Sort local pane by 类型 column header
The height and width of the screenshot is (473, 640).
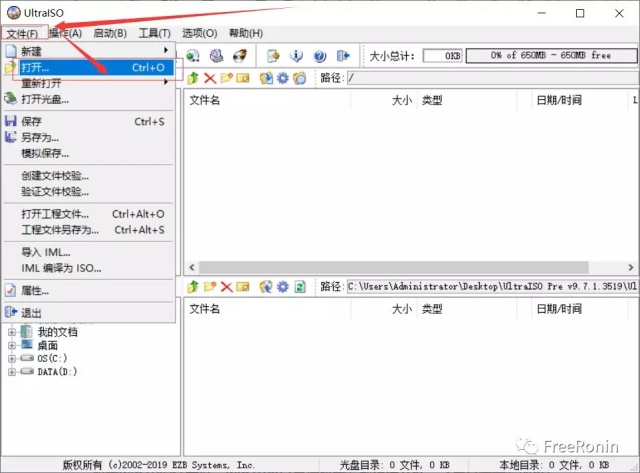[x=467, y=309]
